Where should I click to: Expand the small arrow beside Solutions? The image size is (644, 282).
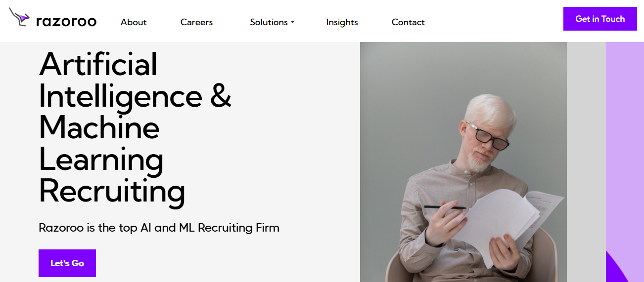[292, 22]
